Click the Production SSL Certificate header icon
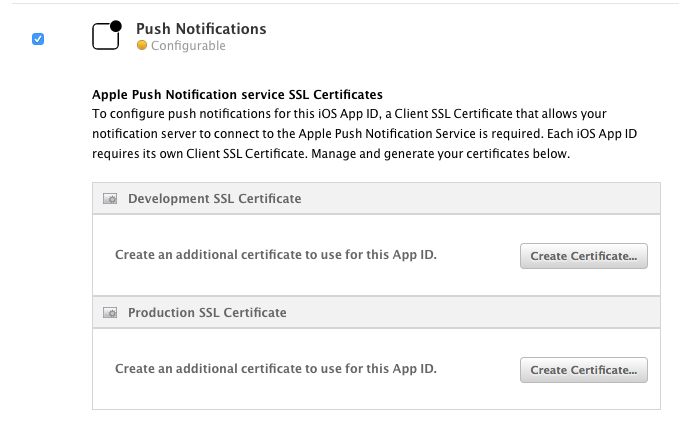682x424 pixels. (x=110, y=313)
